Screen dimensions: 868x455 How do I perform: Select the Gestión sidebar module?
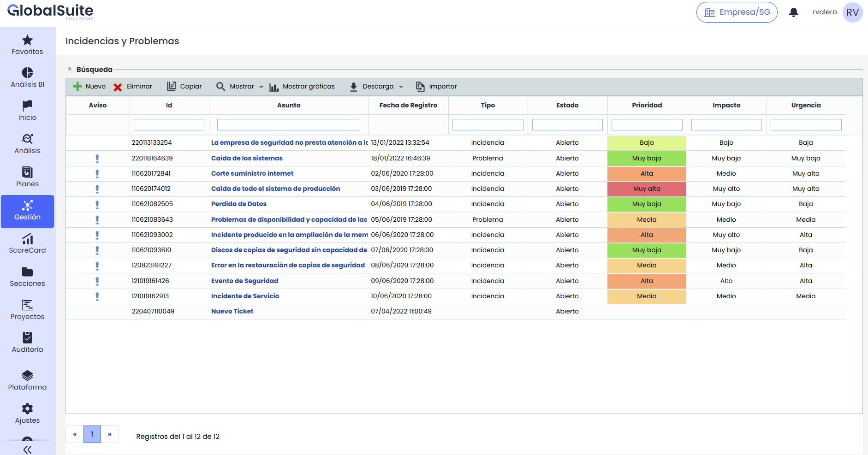27,211
